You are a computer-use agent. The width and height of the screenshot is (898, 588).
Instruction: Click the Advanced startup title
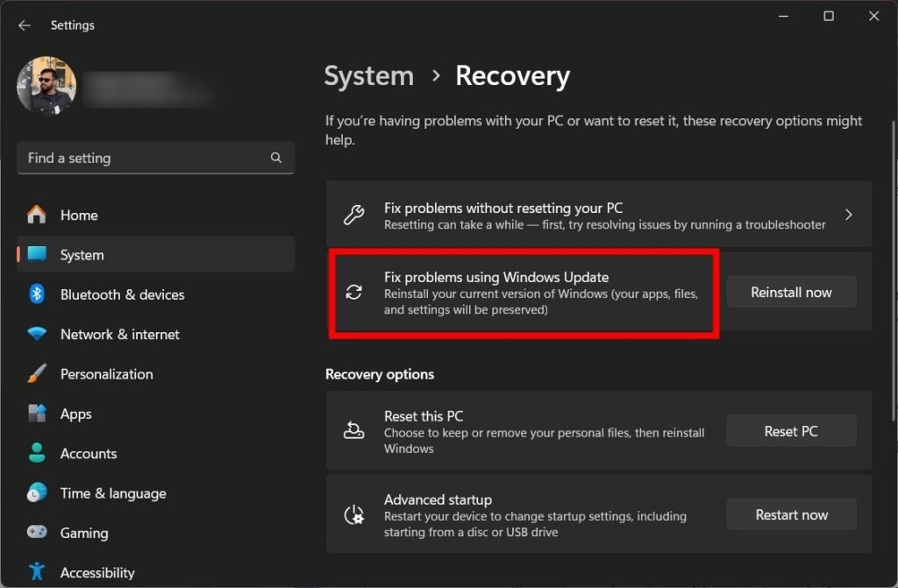click(438, 499)
